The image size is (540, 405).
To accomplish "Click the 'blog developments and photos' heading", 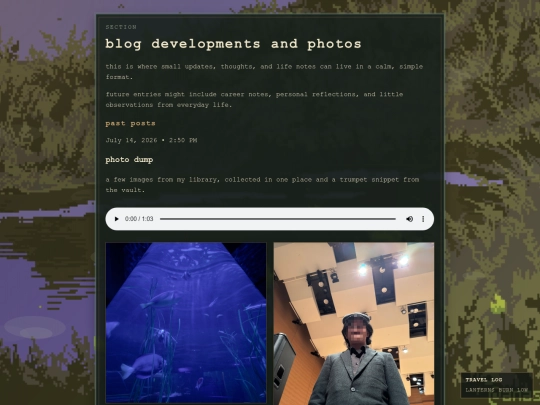I will pyautogui.click(x=233, y=44).
